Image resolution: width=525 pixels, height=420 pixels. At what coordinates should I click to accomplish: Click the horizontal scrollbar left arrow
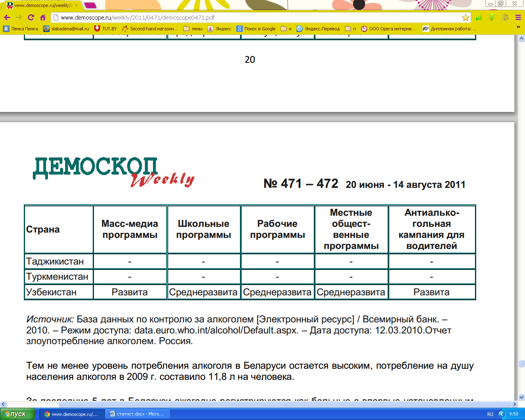(x=3, y=404)
